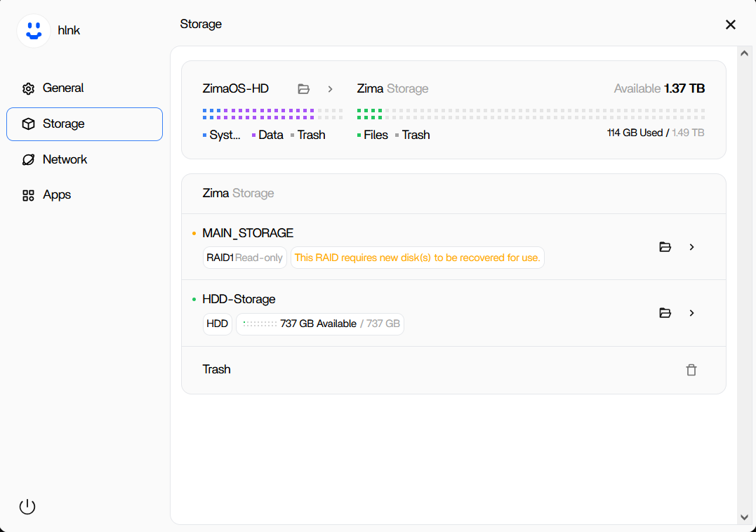The height and width of the screenshot is (532, 756).
Task: Click the Storage page title
Action: [201, 24]
